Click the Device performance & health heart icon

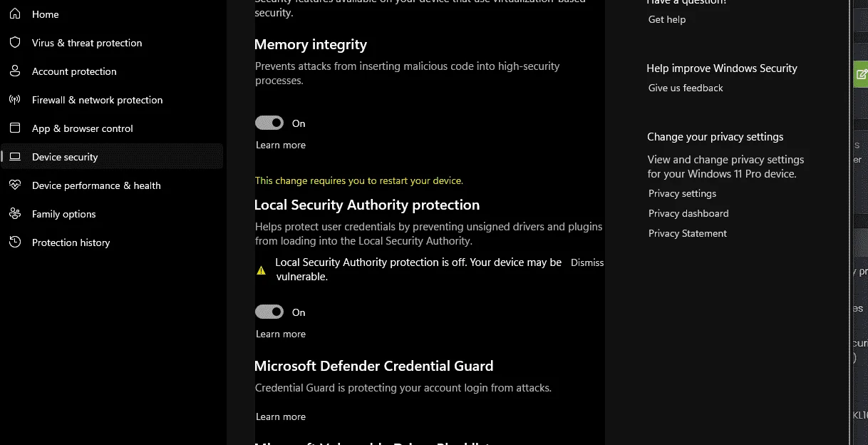(x=15, y=185)
